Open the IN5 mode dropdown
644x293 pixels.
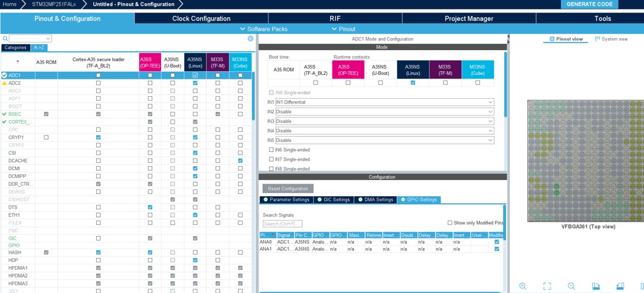(384, 140)
